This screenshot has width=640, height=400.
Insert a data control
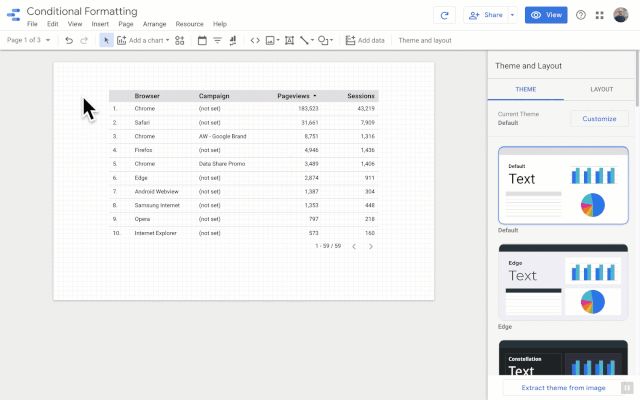(233, 40)
